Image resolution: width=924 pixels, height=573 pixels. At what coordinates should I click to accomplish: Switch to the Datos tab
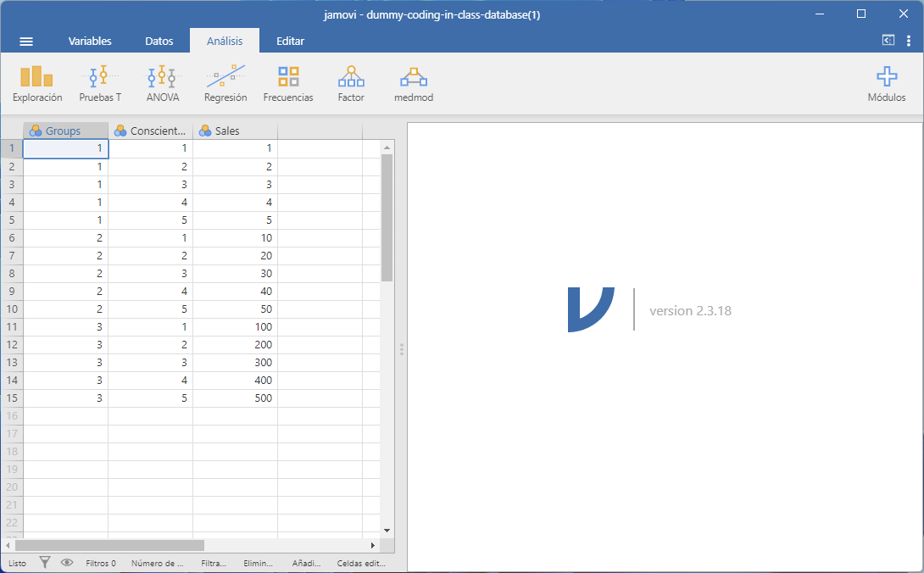tap(159, 41)
